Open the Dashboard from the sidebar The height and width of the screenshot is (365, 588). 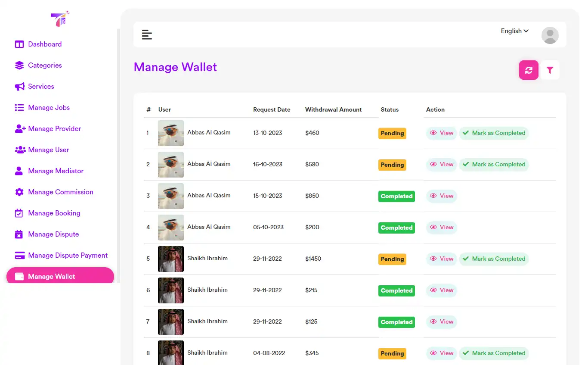coord(44,44)
